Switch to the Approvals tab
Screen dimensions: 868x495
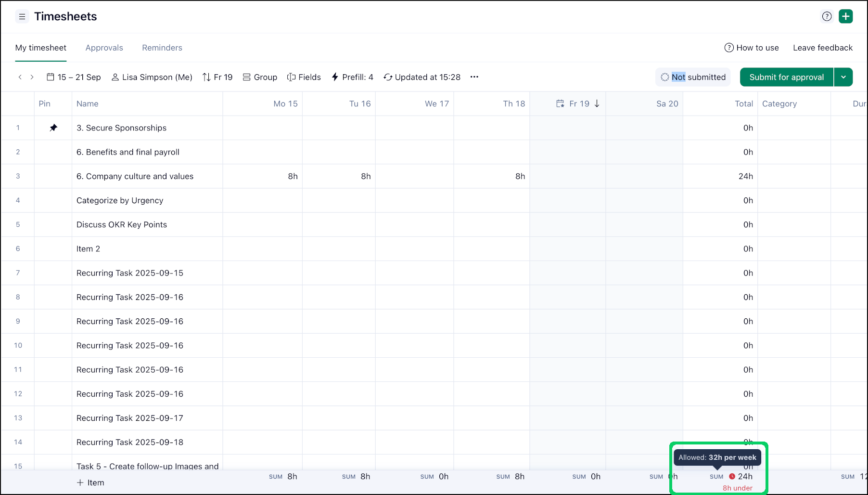pyautogui.click(x=104, y=48)
